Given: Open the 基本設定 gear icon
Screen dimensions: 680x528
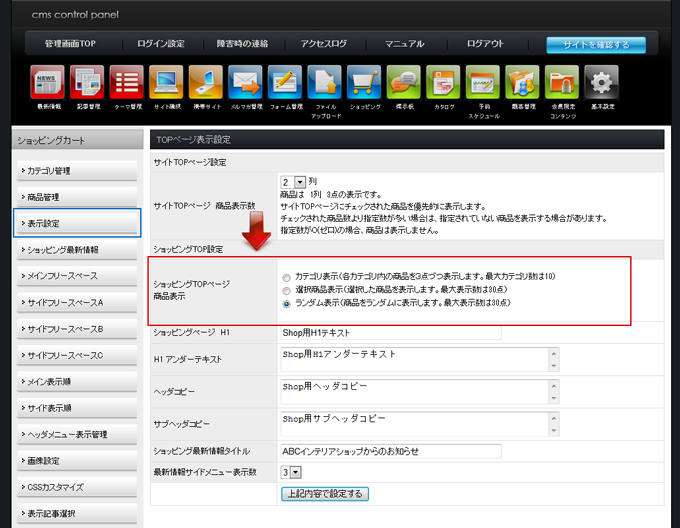Looking at the screenshot, I should pyautogui.click(x=600, y=82).
